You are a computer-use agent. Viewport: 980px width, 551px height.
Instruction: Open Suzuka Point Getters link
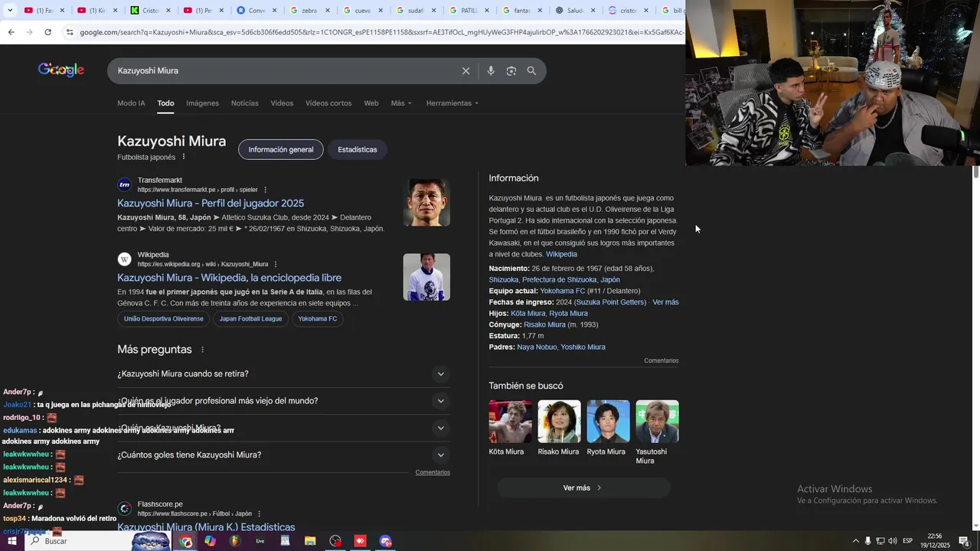(x=611, y=302)
